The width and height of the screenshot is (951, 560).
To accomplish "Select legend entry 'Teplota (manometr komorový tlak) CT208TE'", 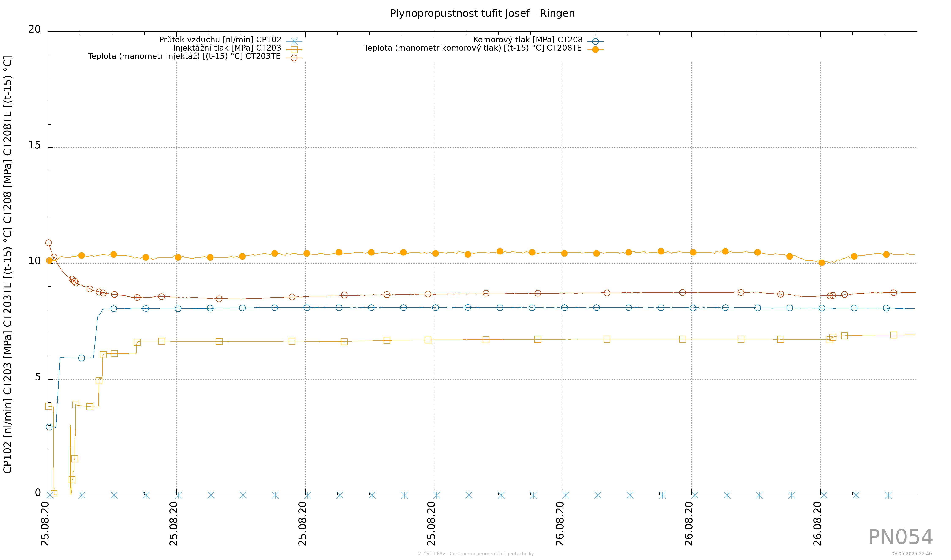I will tap(473, 48).
